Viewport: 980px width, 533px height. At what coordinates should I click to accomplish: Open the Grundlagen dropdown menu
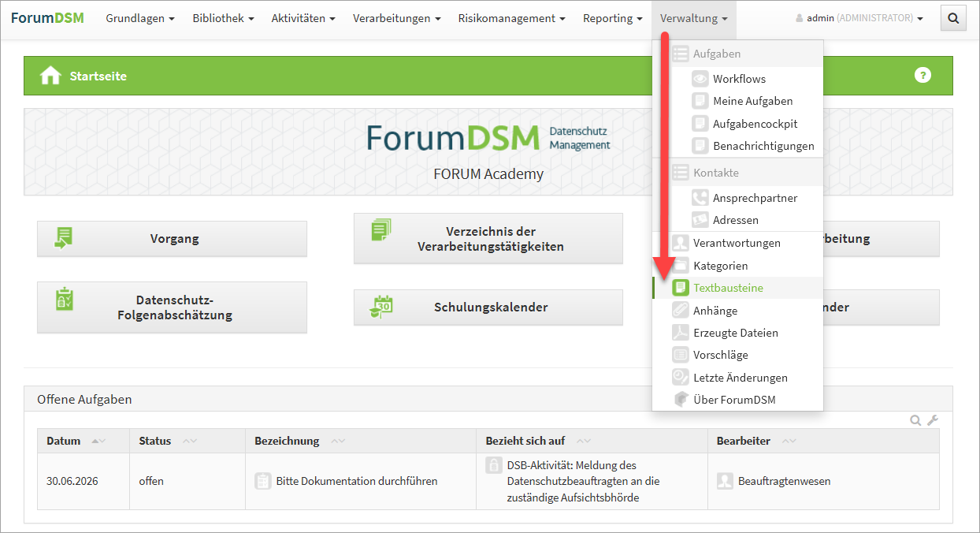(x=140, y=18)
